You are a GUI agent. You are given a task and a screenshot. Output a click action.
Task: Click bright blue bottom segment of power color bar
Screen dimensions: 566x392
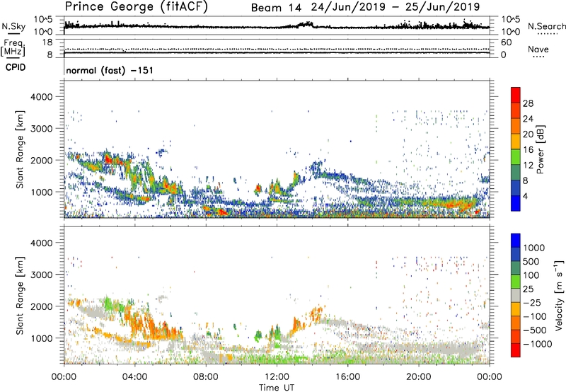[516, 203]
